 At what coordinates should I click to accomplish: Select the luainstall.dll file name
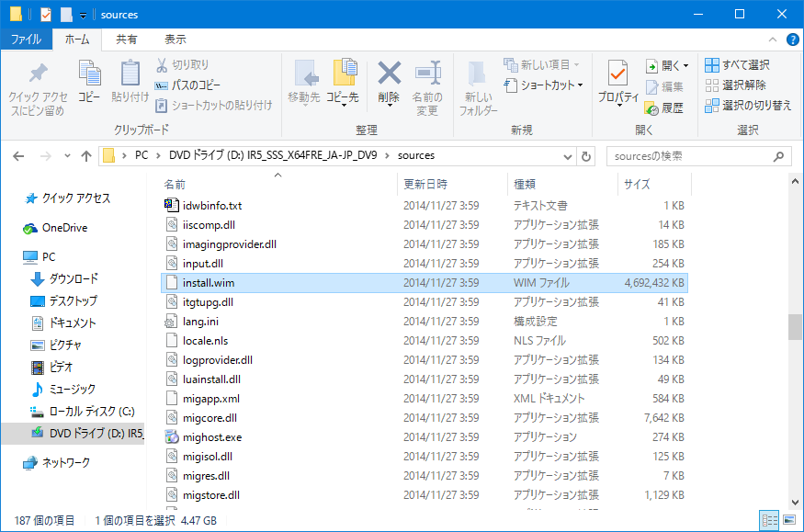(x=211, y=379)
